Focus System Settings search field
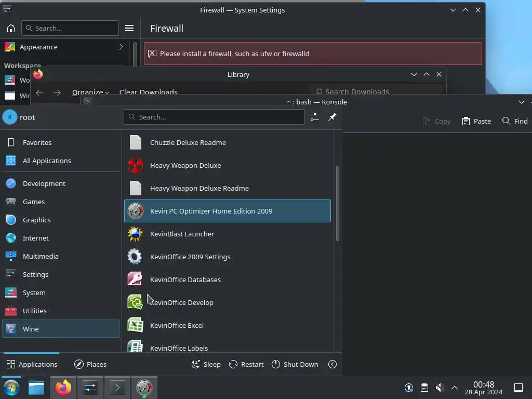 [x=70, y=28]
